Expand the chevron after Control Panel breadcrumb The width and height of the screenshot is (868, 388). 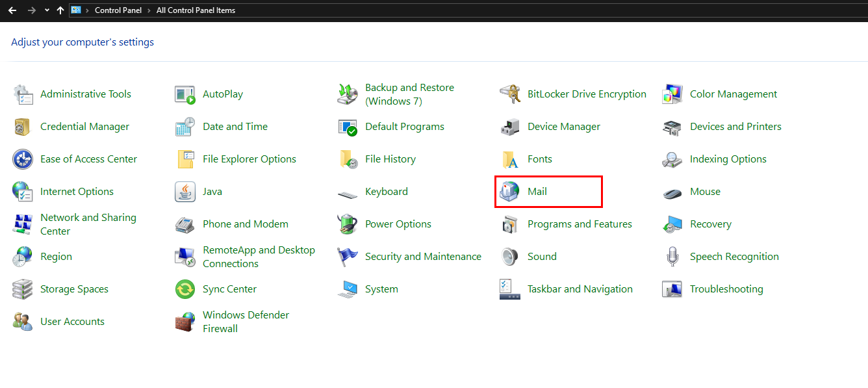[x=149, y=10]
